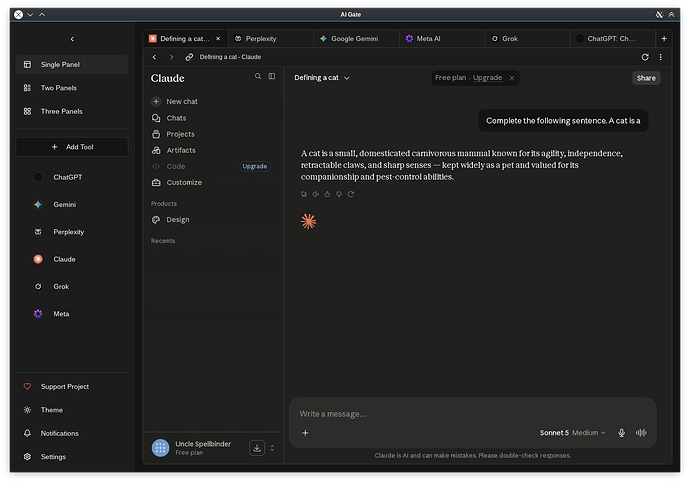Start voice mode waveform icon
This screenshot has height=484, width=690.
pyautogui.click(x=641, y=433)
